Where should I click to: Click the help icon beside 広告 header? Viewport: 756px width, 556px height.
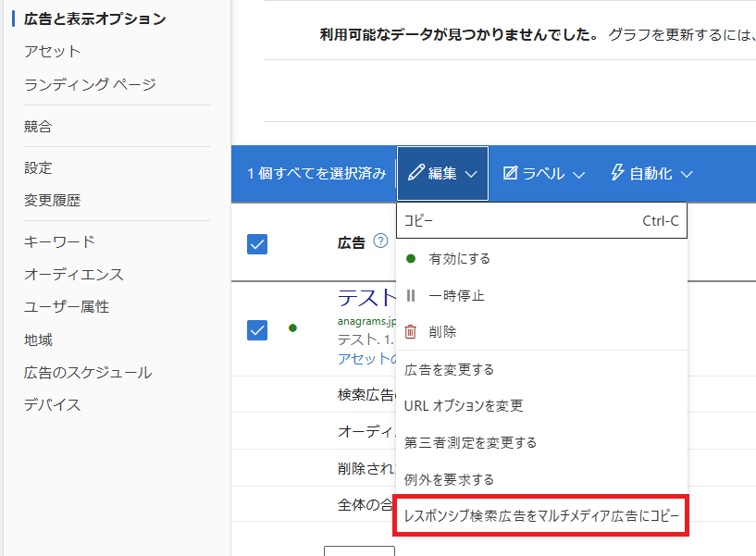380,241
